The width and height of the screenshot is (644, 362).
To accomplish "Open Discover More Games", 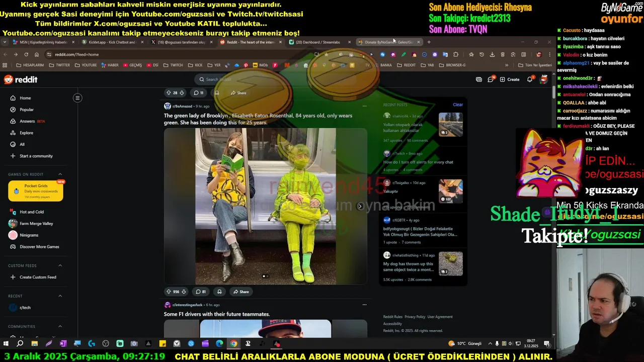I will tap(35, 246).
